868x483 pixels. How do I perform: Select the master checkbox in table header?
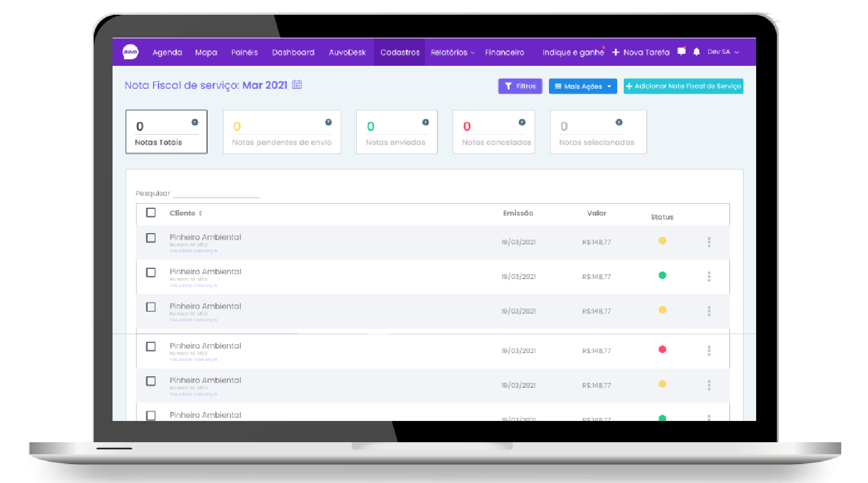tap(151, 212)
